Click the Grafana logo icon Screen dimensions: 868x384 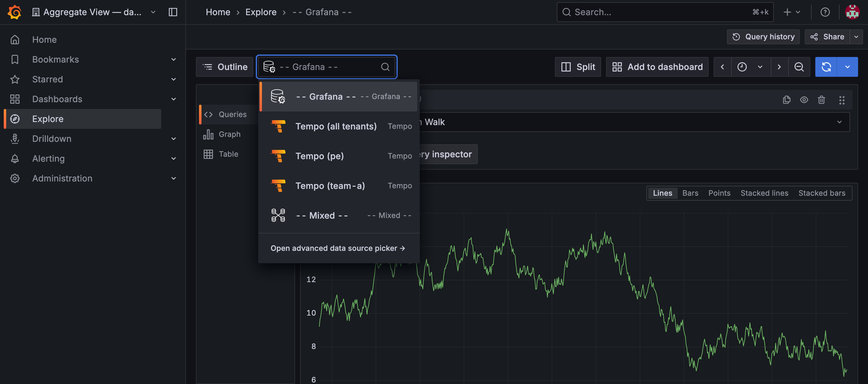click(15, 12)
